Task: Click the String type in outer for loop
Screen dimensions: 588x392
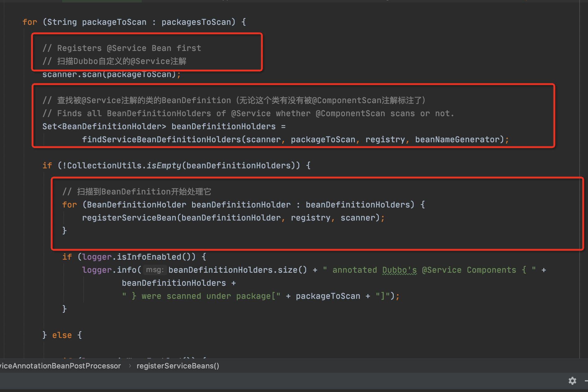Action: coord(62,22)
